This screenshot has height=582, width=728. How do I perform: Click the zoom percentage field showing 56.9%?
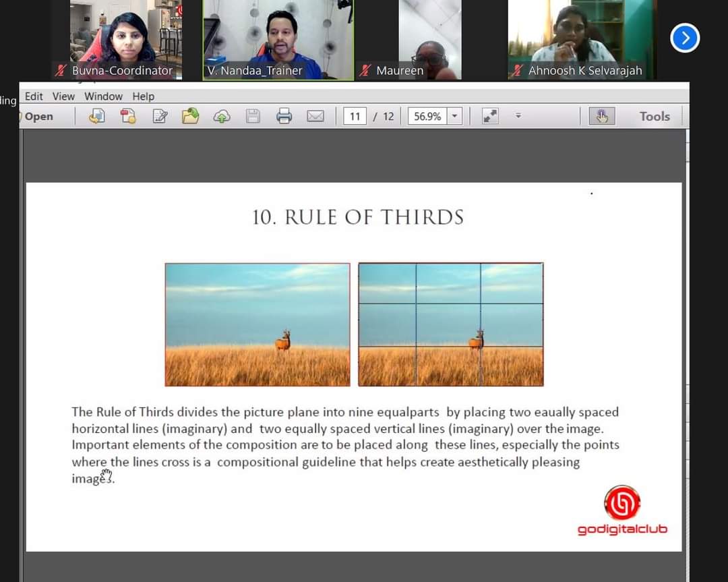427,116
